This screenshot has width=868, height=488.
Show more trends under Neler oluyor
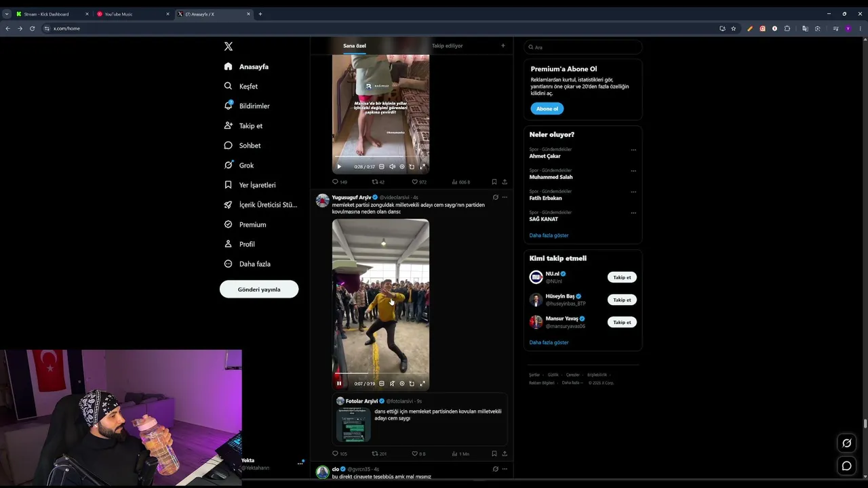pyautogui.click(x=549, y=235)
